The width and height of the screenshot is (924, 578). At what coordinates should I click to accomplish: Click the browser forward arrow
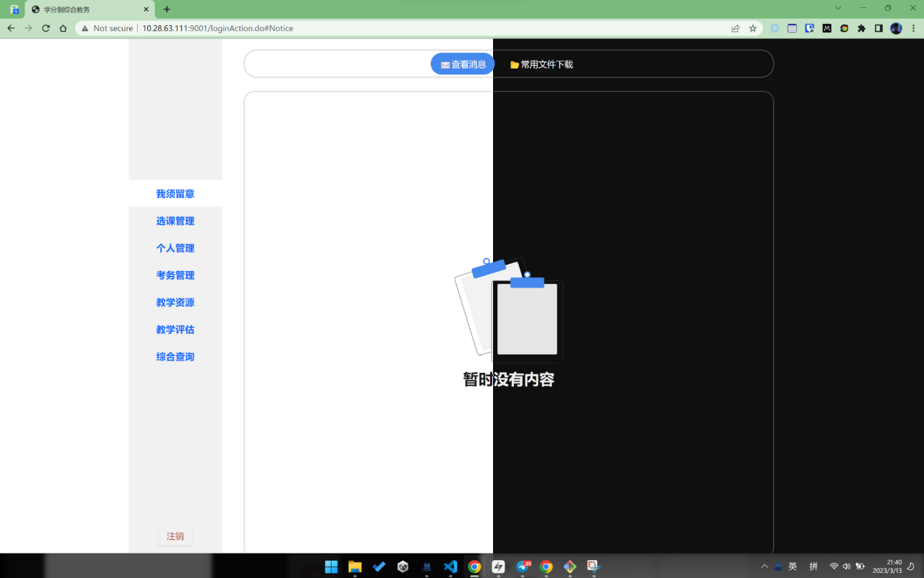coord(28,28)
